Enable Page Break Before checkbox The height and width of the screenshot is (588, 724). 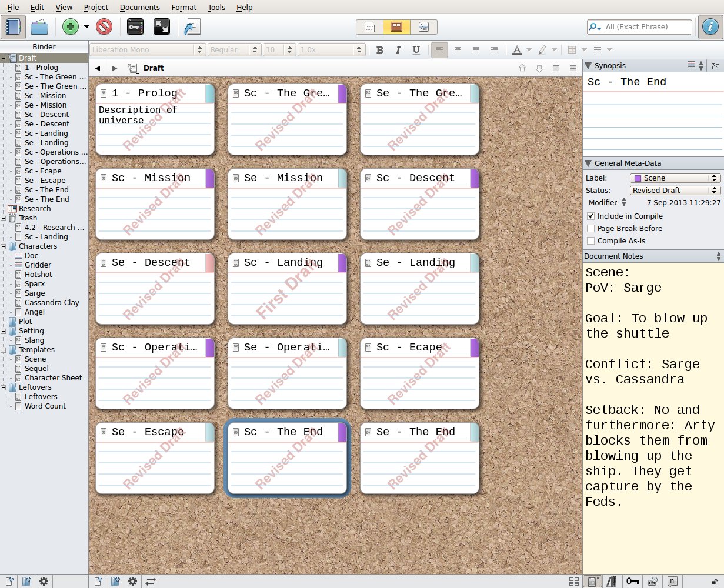point(591,229)
